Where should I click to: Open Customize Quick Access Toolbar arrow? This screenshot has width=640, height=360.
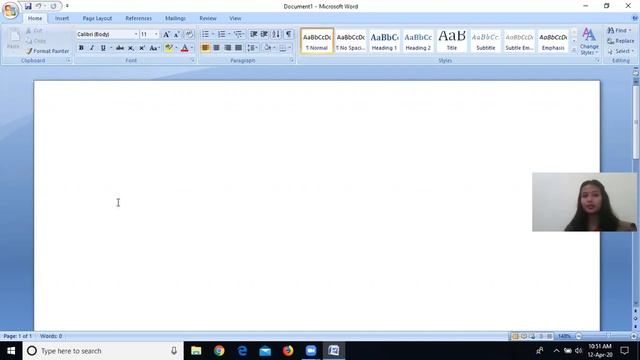click(67, 6)
